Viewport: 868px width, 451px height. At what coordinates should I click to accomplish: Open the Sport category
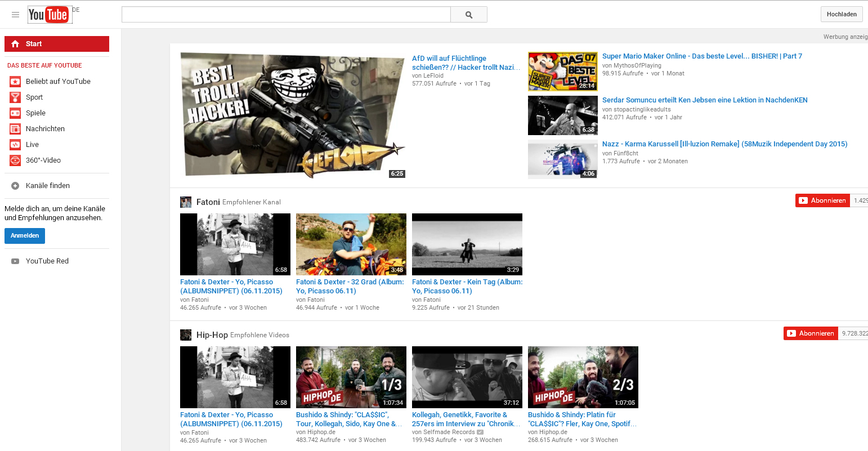(34, 97)
